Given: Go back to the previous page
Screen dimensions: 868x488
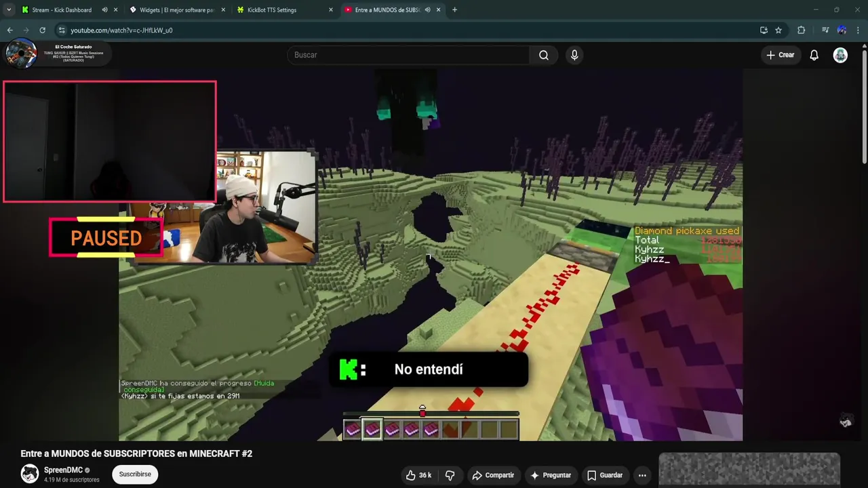Looking at the screenshot, I should [9, 30].
